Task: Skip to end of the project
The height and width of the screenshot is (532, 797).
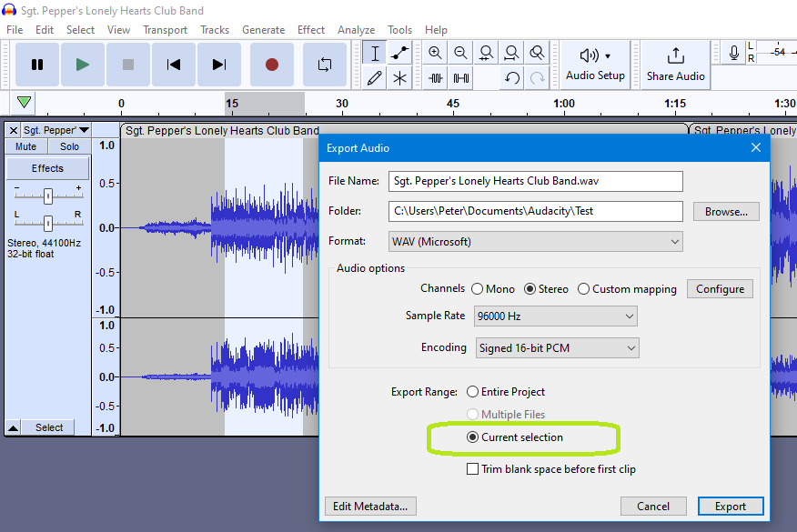Action: (219, 65)
